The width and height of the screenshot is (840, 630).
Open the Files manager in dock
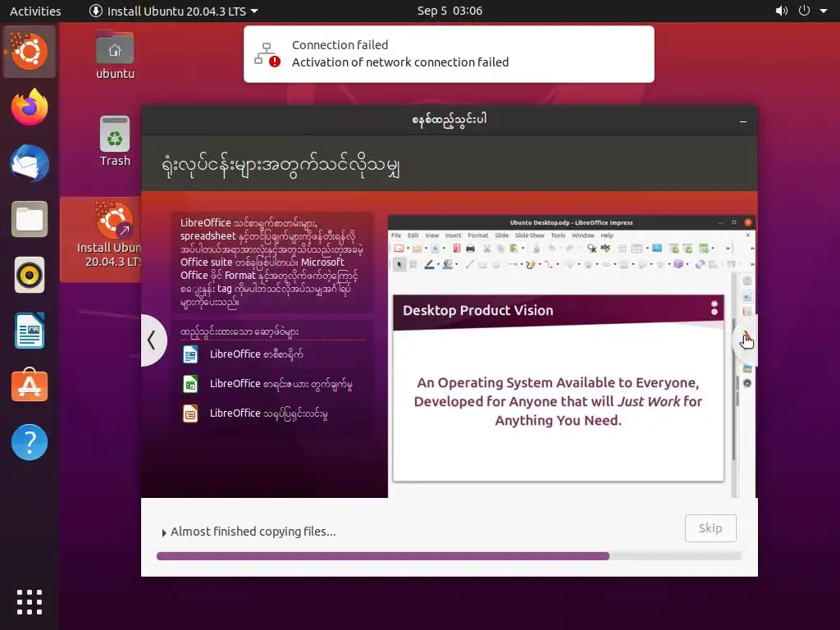(x=30, y=219)
